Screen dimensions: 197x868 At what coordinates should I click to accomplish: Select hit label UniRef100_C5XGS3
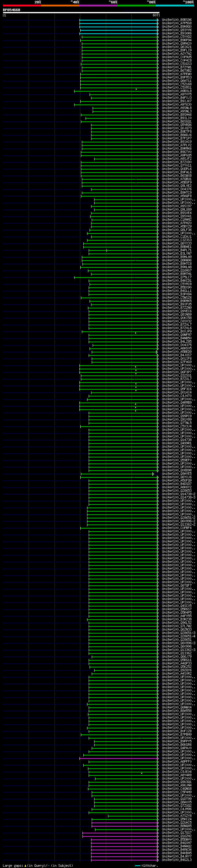click(x=176, y=64)
